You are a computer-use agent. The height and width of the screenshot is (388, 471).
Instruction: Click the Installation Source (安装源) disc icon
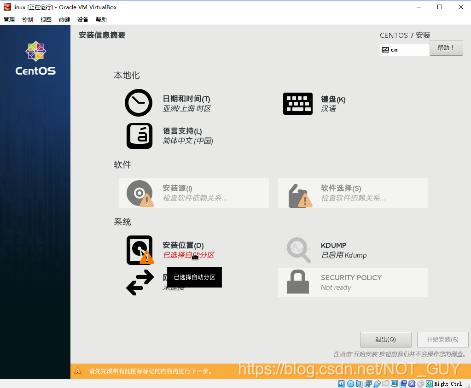coord(140,193)
